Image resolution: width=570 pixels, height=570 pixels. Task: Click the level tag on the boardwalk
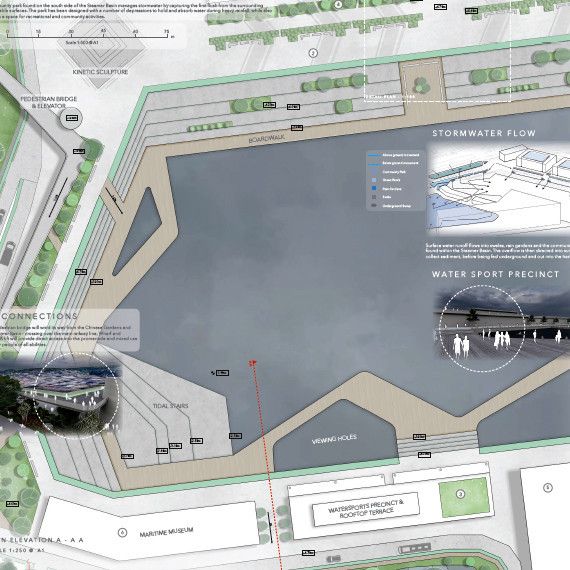(297, 128)
